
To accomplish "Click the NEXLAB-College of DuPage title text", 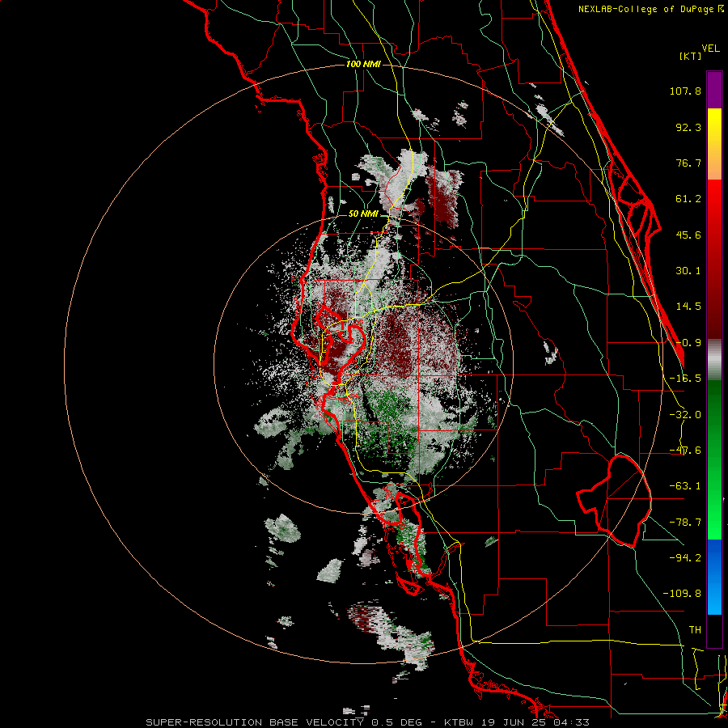I will [x=650, y=9].
